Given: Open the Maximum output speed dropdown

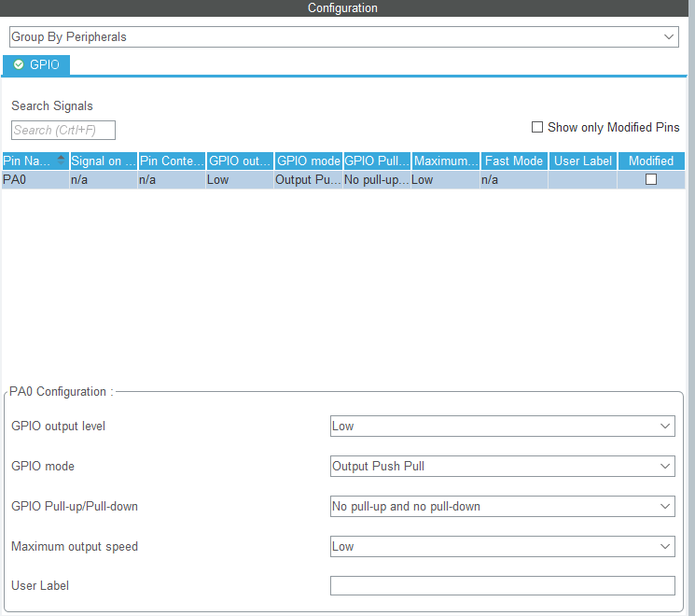Looking at the screenshot, I should [x=502, y=546].
